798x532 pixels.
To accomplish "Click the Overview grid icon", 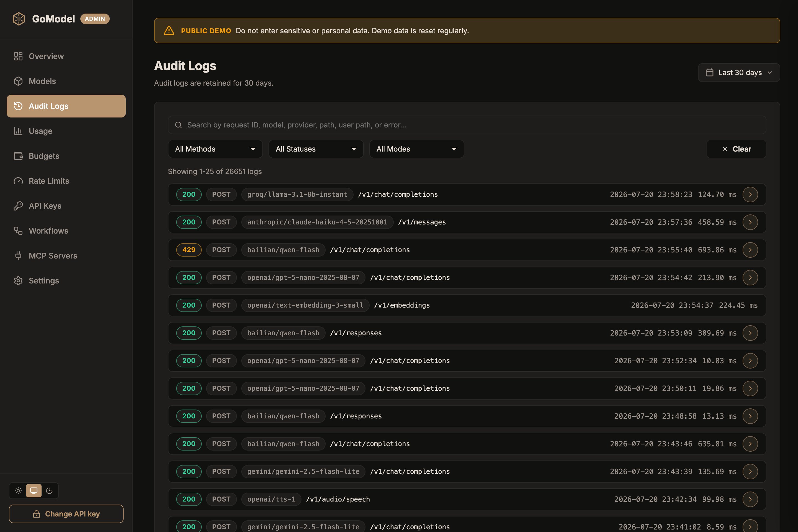I will coord(18,56).
